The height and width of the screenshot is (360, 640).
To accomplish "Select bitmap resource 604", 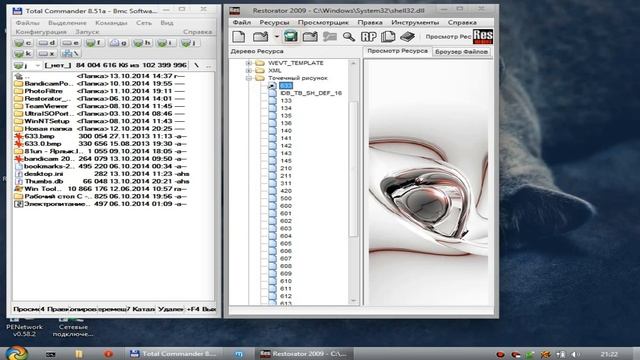I will pos(286,236).
